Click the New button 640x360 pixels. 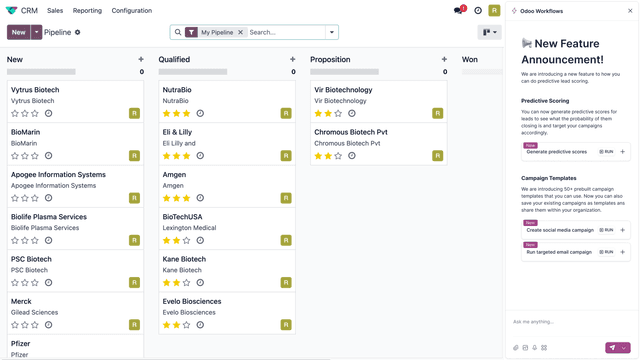click(18, 32)
